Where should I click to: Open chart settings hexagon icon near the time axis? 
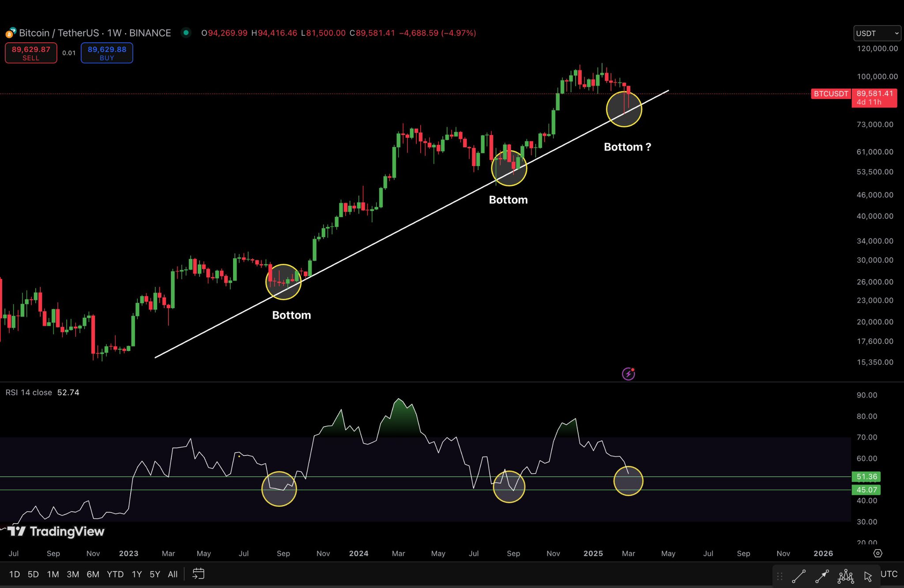pyautogui.click(x=878, y=553)
